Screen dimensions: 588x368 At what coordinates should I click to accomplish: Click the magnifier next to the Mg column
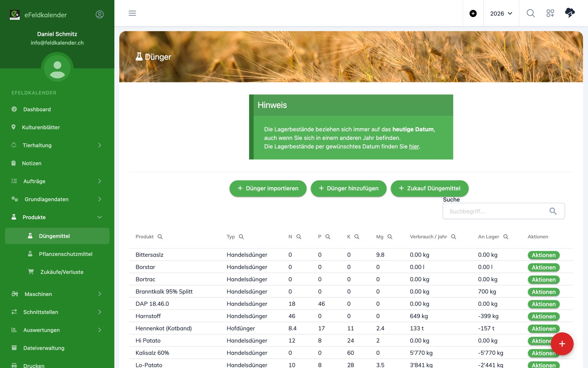pos(390,237)
